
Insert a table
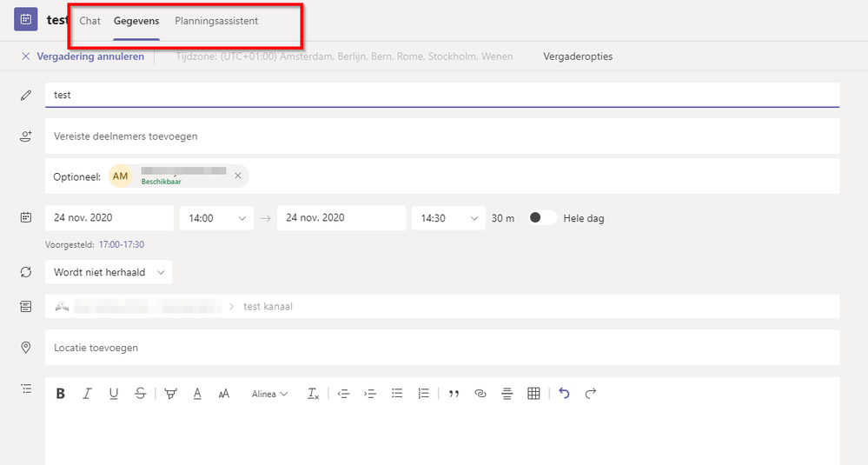(x=533, y=394)
